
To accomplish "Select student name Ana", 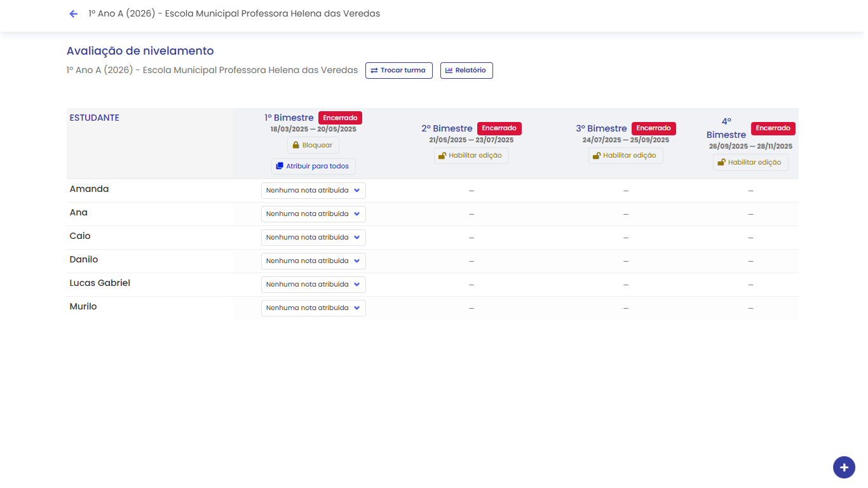I will (78, 212).
